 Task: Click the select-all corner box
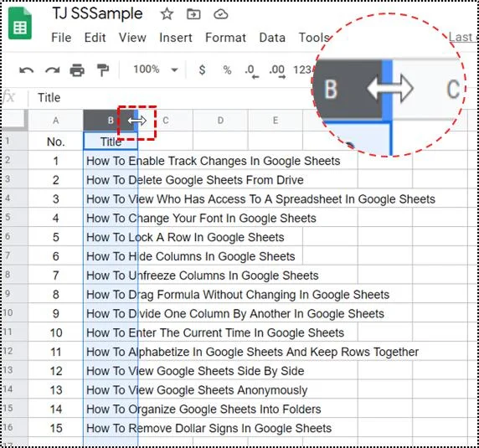[x=14, y=120]
